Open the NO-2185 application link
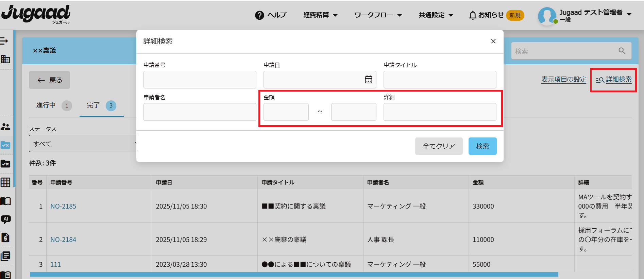This screenshot has height=279, width=644. [63, 206]
